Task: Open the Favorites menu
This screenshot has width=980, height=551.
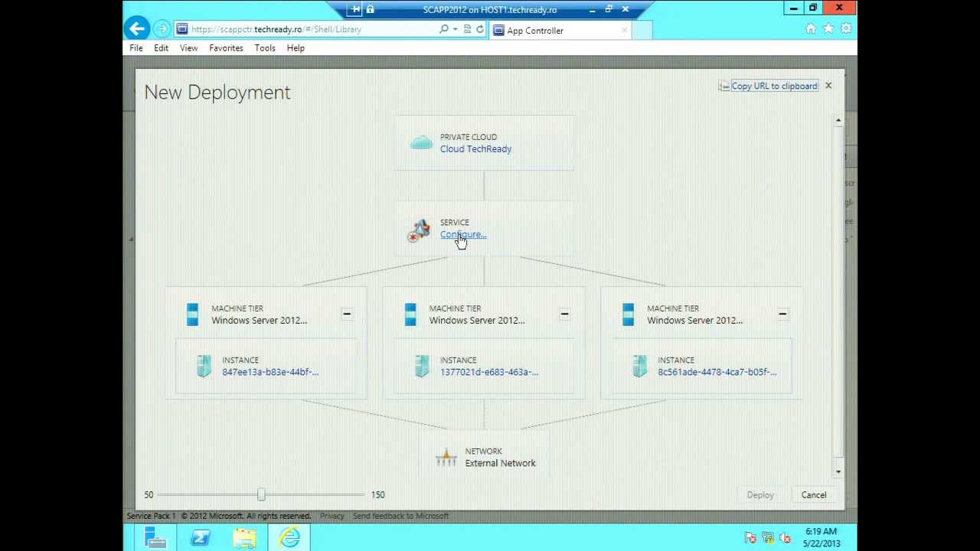Action: pos(226,47)
